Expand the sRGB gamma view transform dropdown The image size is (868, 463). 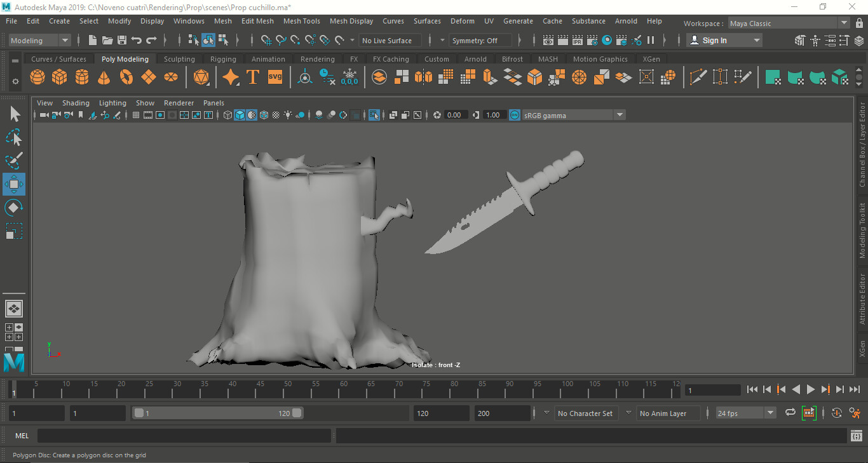tap(620, 115)
